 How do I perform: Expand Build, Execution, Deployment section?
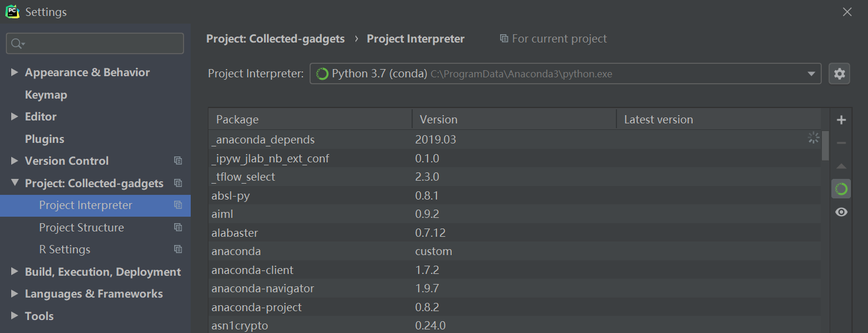pyautogui.click(x=15, y=272)
